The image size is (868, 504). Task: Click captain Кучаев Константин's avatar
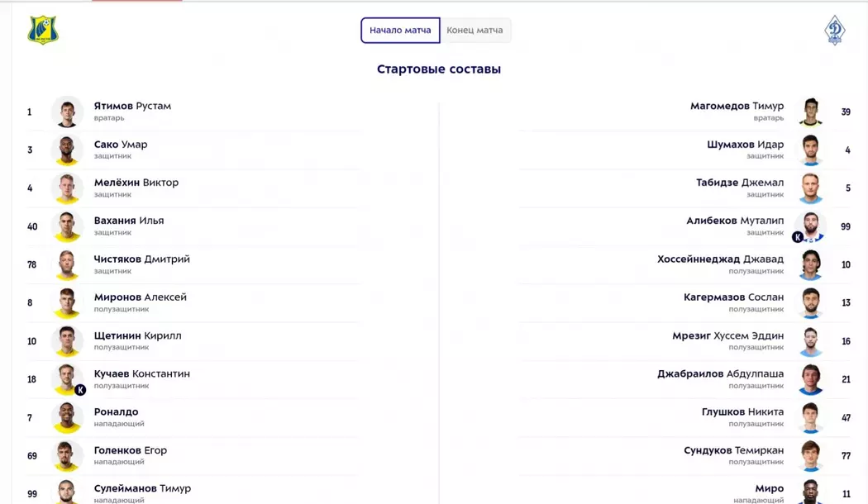pyautogui.click(x=67, y=379)
